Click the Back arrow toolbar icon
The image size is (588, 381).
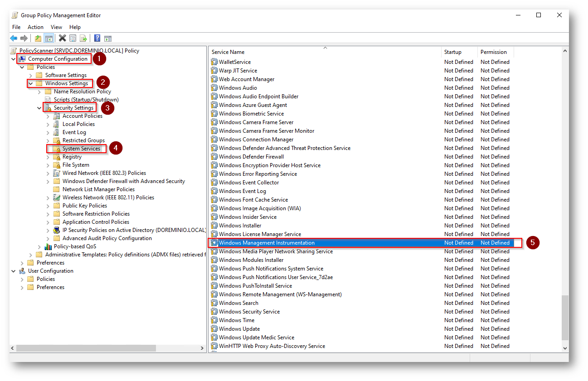[14, 39]
